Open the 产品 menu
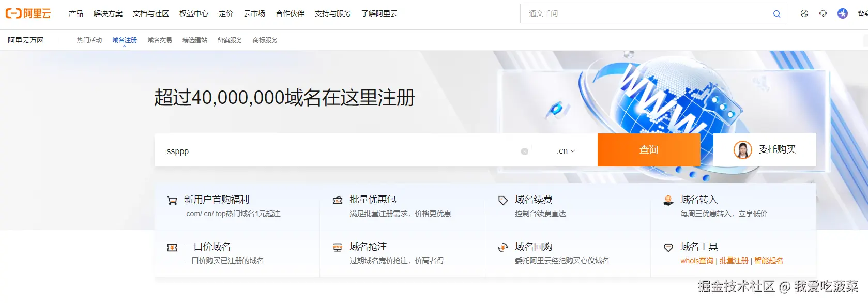Image resolution: width=868 pixels, height=303 pixels. click(x=76, y=13)
